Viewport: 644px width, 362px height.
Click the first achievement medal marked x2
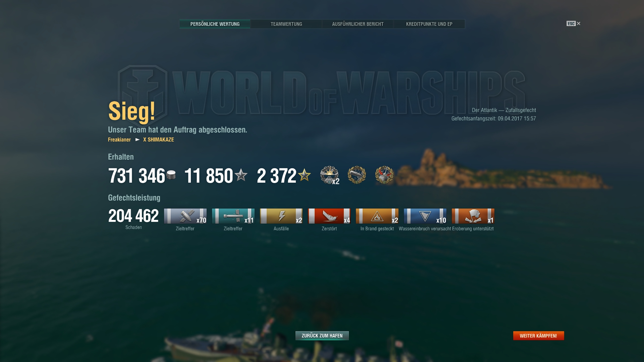point(329,175)
